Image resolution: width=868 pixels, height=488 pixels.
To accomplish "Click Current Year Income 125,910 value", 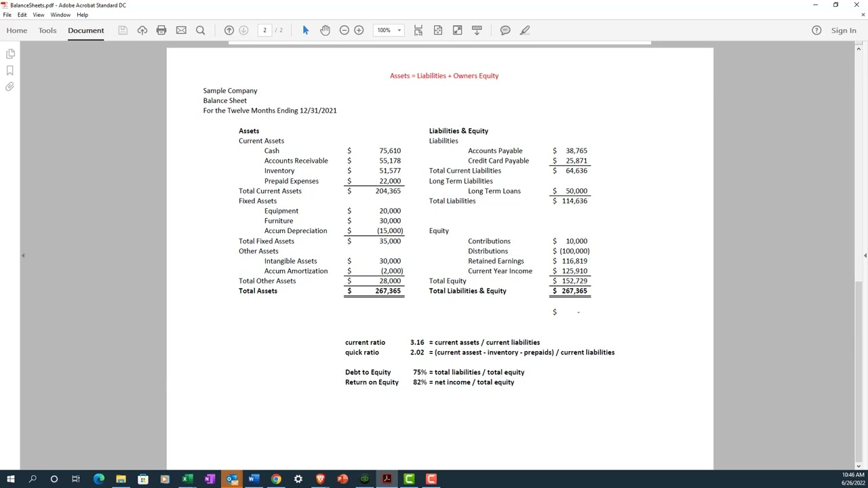I will pos(574,271).
